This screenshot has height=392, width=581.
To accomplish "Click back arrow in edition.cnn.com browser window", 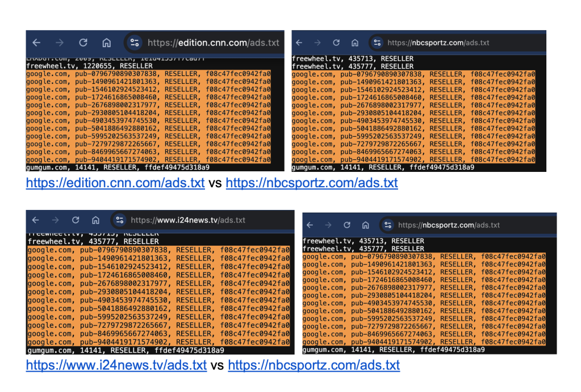I will (x=36, y=43).
